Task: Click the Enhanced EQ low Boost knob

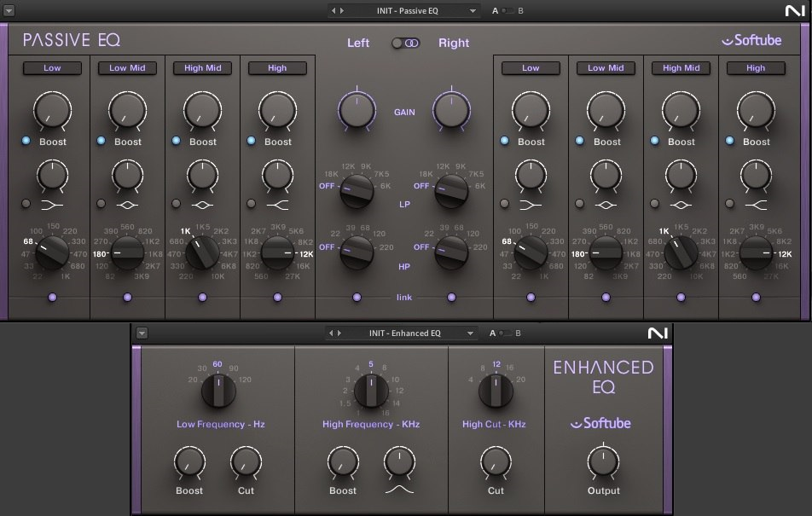Action: point(189,461)
